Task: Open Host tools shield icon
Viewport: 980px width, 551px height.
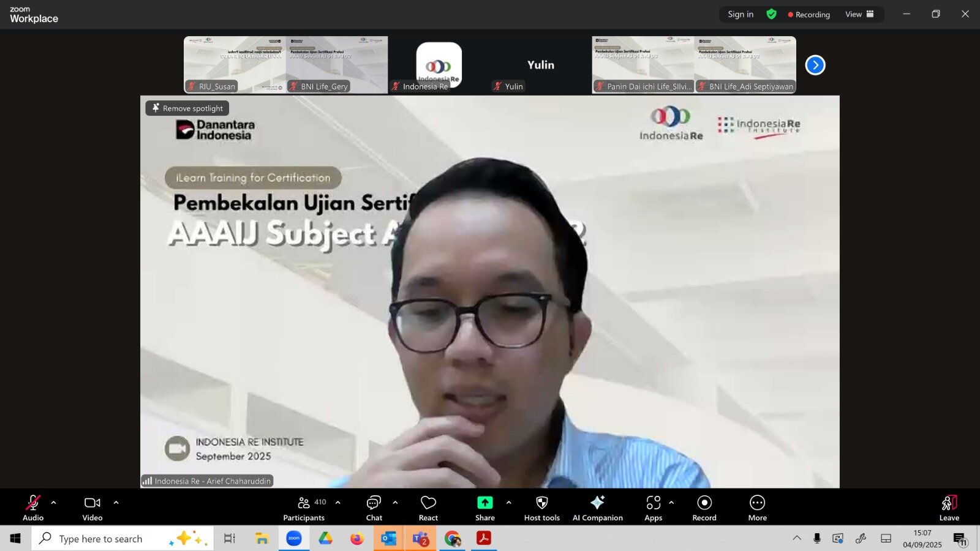Action: click(x=541, y=508)
